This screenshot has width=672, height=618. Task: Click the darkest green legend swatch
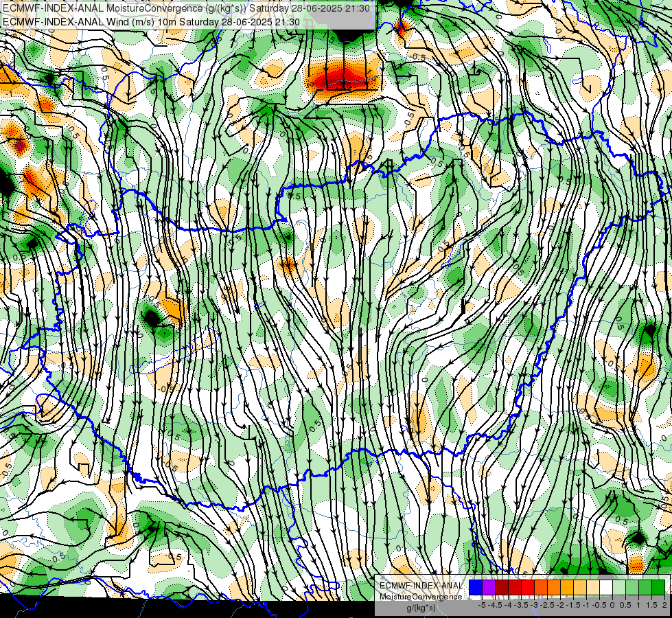(x=658, y=587)
